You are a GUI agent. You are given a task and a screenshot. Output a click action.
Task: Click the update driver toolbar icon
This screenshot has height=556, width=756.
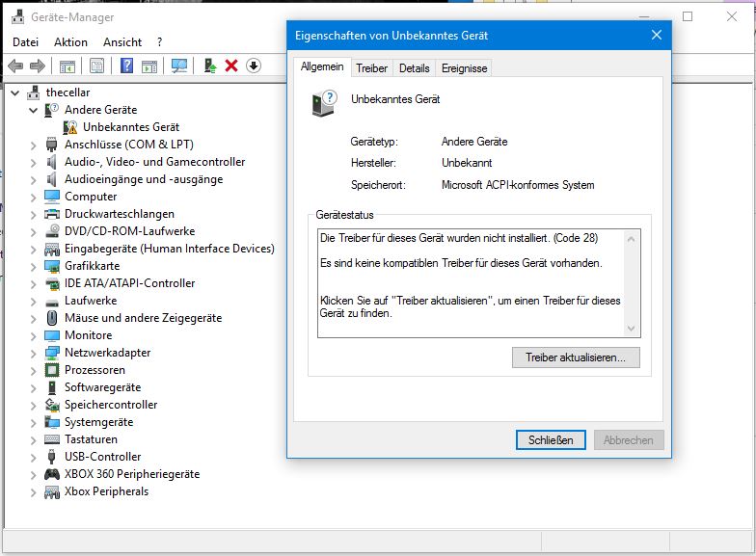pos(210,66)
